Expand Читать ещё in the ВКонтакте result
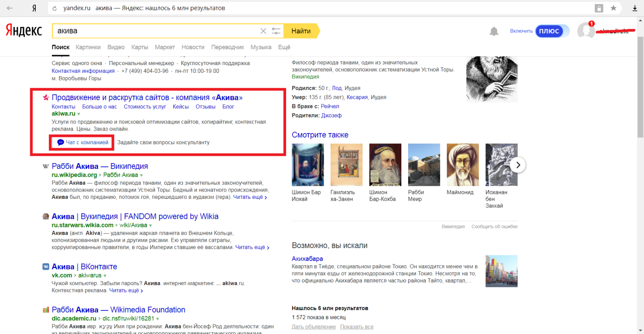This screenshot has height=334, width=644. [x=126, y=291]
